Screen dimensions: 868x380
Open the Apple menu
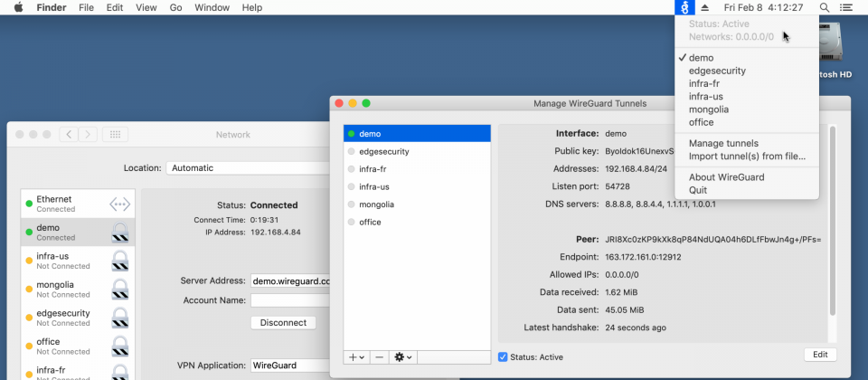point(19,8)
